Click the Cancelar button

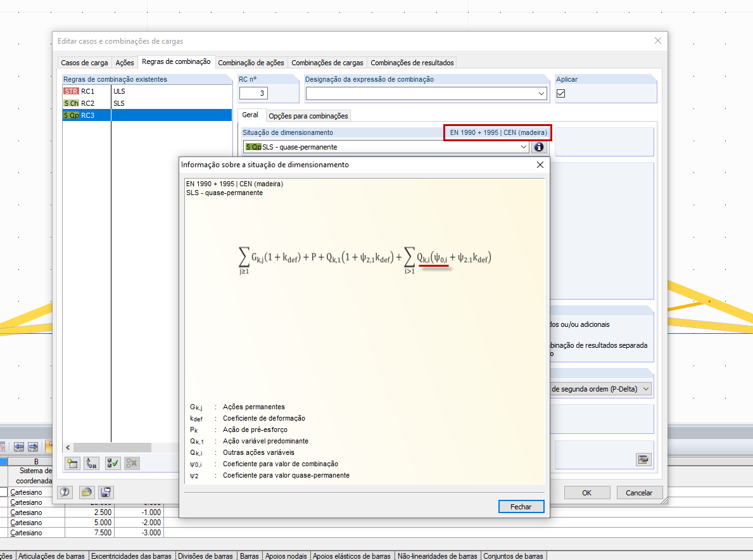tap(639, 493)
